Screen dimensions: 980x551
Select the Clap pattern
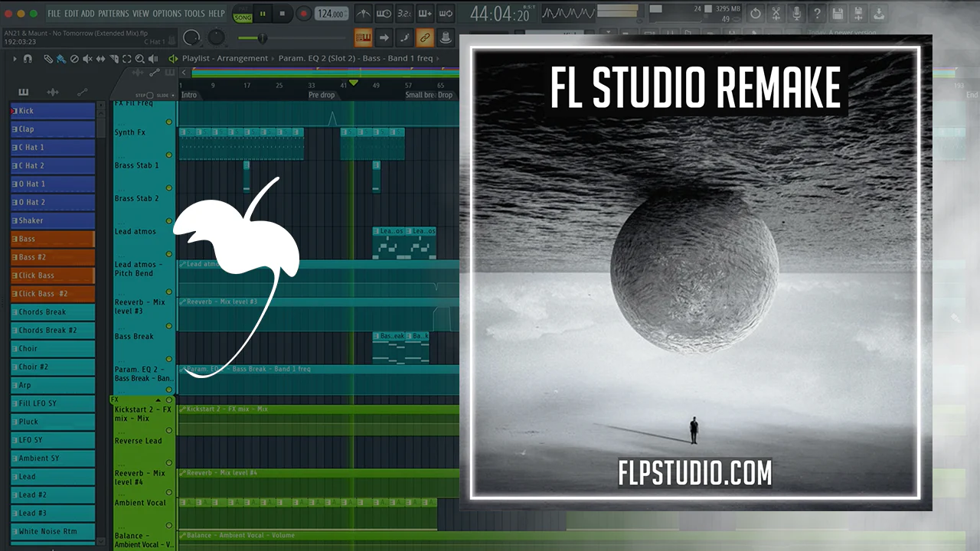click(53, 129)
